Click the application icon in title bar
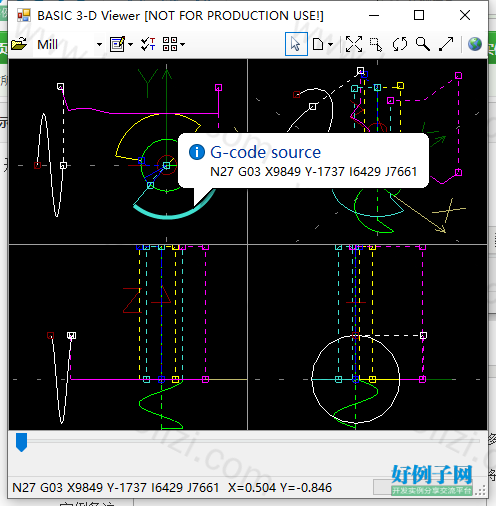 tap(24, 15)
